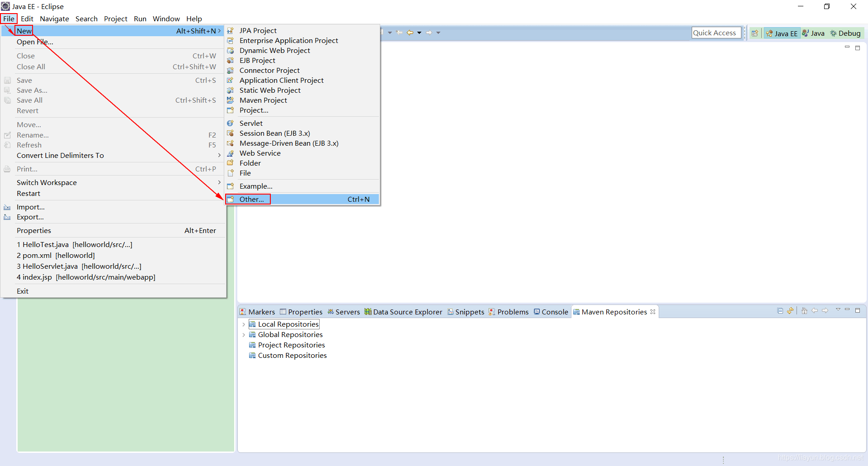Open the Data Source Explorer tab
Screen dimensions: 868x466
pyautogui.click(x=403, y=312)
